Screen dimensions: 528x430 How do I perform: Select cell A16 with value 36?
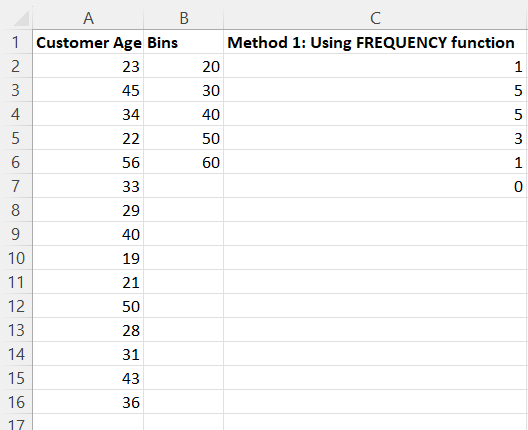click(88, 402)
